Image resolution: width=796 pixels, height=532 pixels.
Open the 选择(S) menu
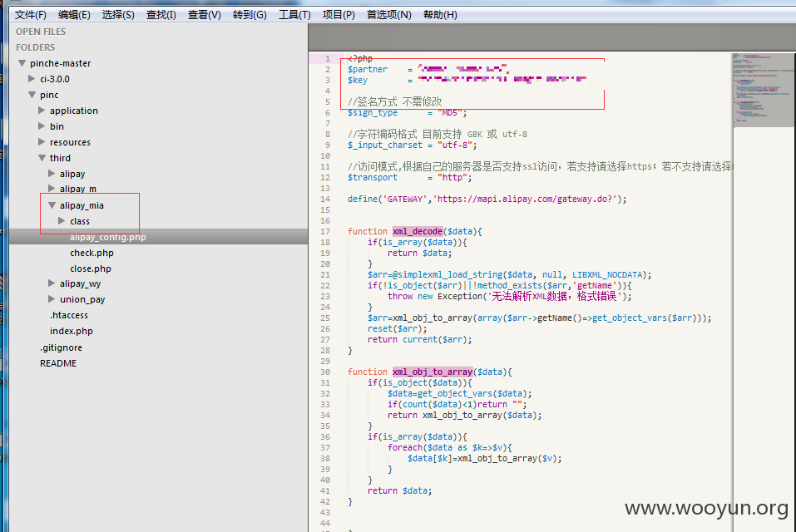118,15
